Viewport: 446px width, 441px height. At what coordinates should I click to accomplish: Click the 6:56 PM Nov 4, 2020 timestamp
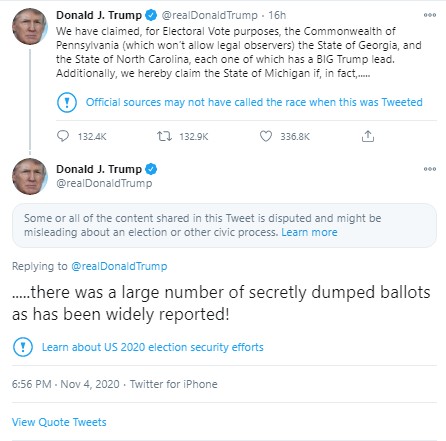tap(65, 384)
